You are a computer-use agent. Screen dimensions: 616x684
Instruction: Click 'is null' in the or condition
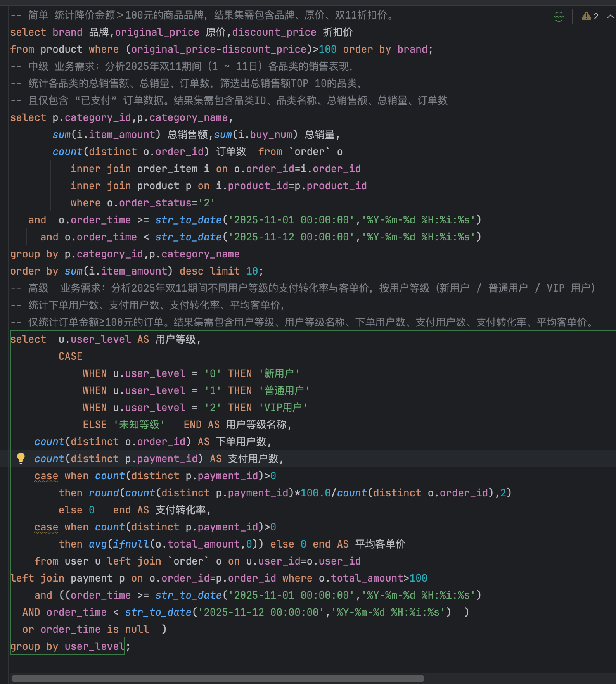[x=128, y=629]
